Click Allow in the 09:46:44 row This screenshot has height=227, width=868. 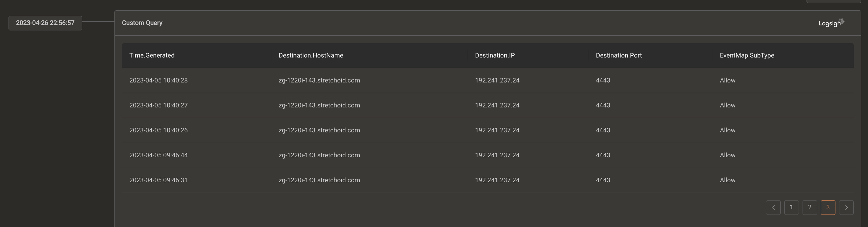727,155
